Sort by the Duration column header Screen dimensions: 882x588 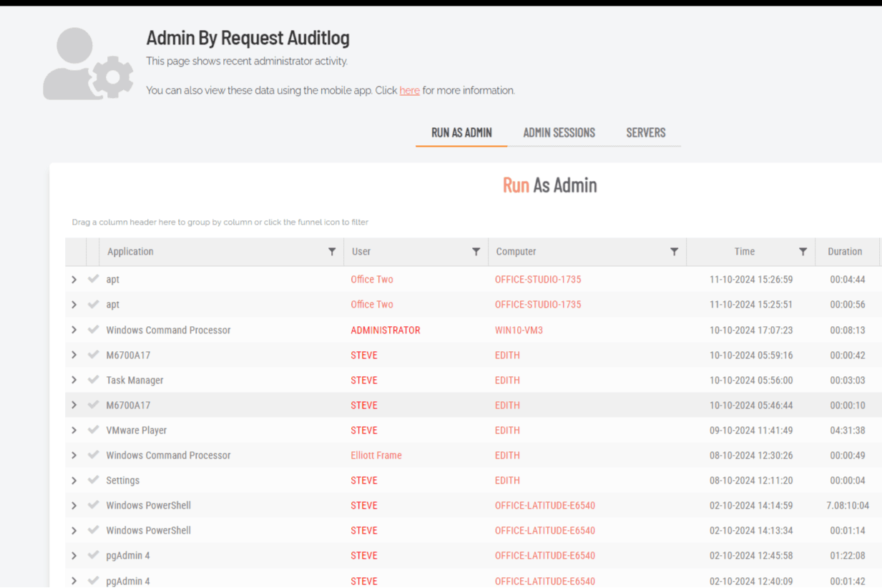(845, 251)
